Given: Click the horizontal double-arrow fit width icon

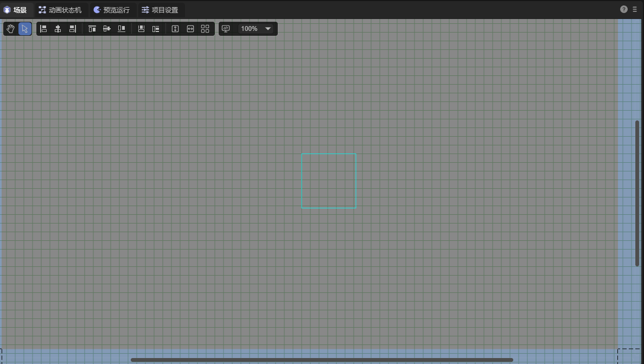Looking at the screenshot, I should pos(190,29).
